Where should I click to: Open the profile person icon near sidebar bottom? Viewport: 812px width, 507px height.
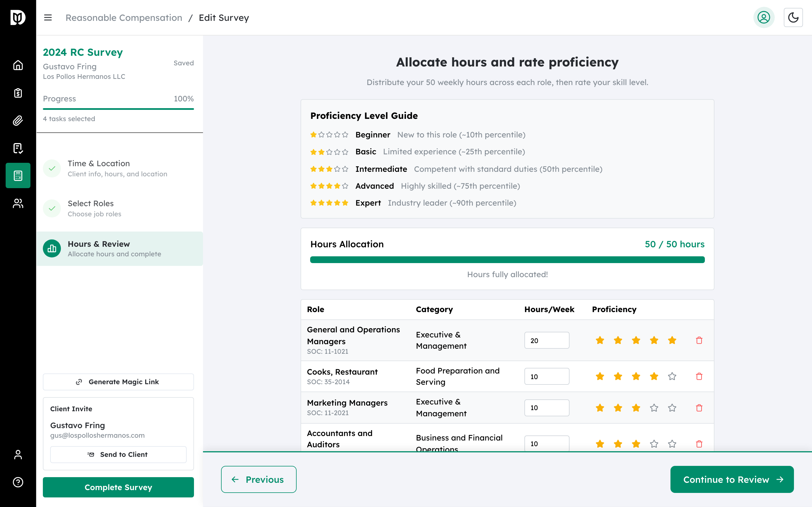17,455
